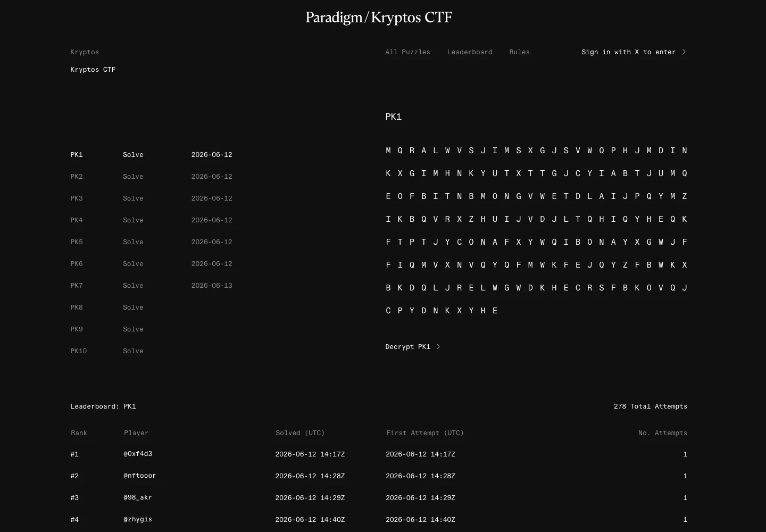
Task: Click the first ciphertext row starting MQRAL
Action: [536, 151]
